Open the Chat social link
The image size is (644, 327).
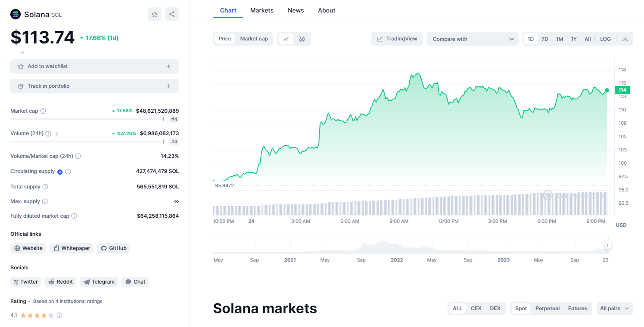(x=135, y=282)
